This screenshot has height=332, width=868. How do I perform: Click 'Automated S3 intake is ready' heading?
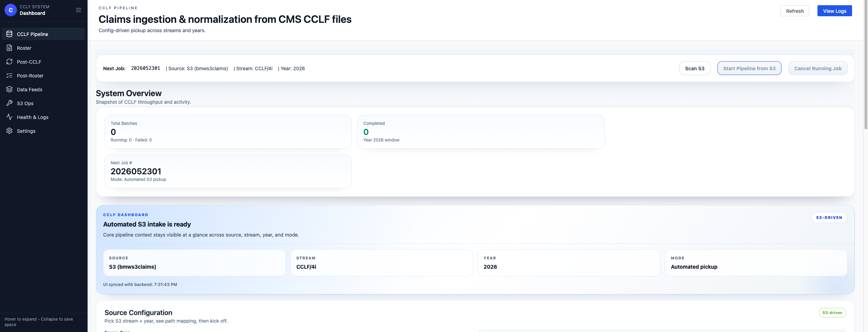tap(147, 224)
